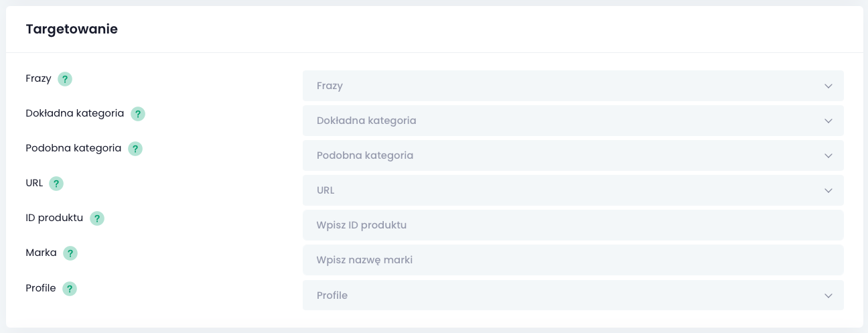Click the 'Frazy' row label text

(x=38, y=78)
